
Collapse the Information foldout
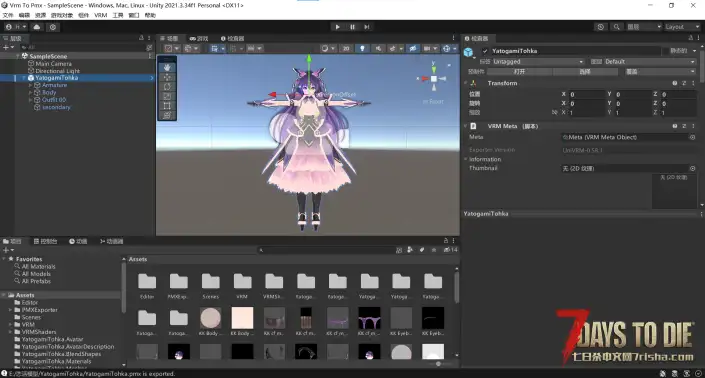click(466, 159)
